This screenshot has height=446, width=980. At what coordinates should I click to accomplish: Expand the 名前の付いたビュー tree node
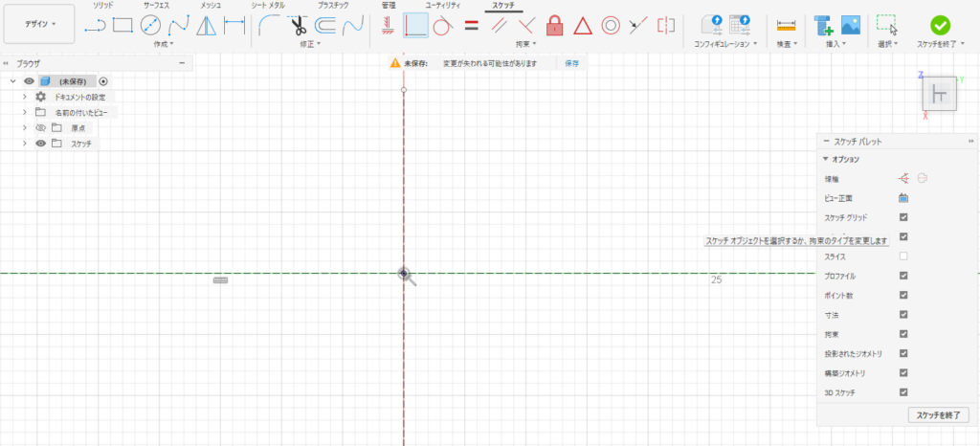pos(24,112)
